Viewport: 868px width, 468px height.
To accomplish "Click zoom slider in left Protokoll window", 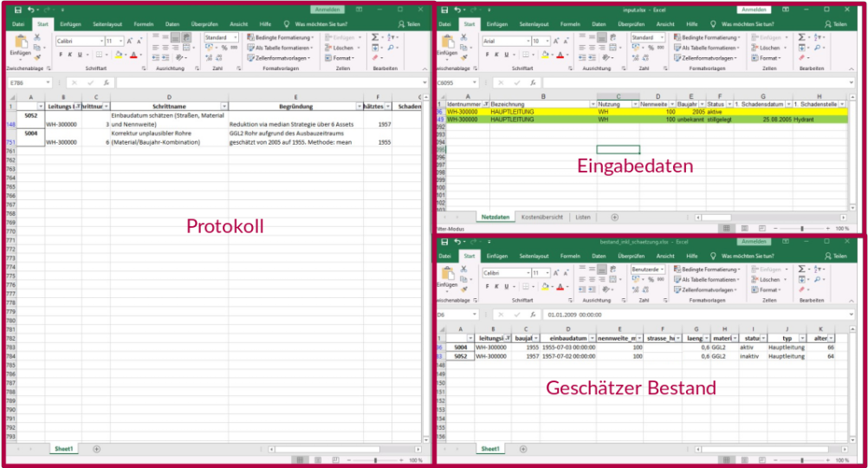I will click(375, 460).
